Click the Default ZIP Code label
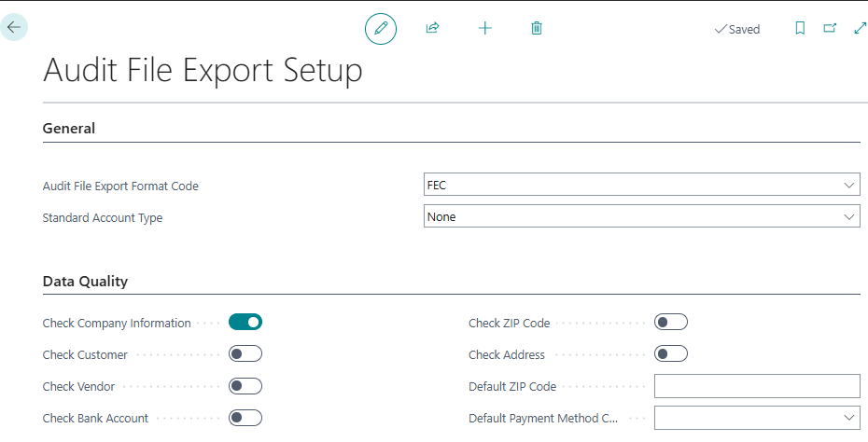 (512, 387)
